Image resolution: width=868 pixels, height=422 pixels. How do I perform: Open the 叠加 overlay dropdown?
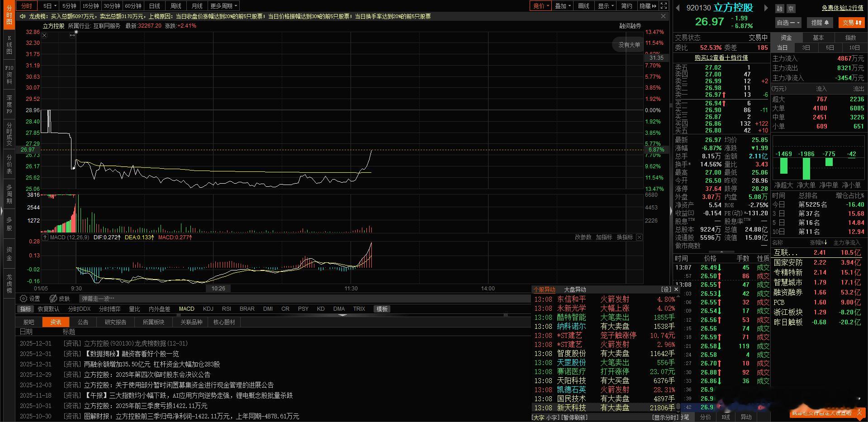click(563, 6)
